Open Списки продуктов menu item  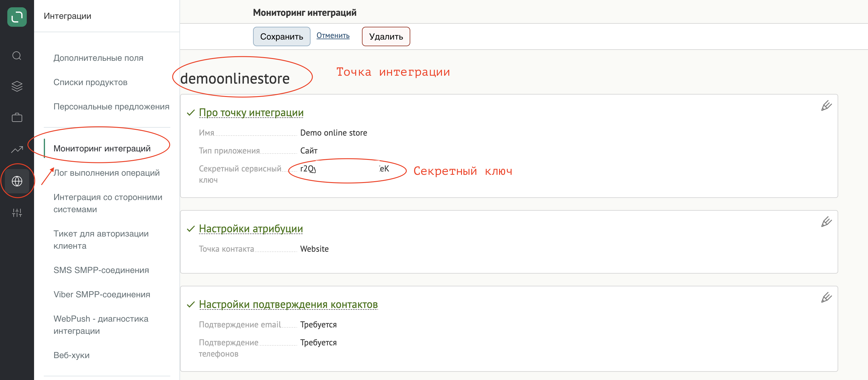(90, 82)
